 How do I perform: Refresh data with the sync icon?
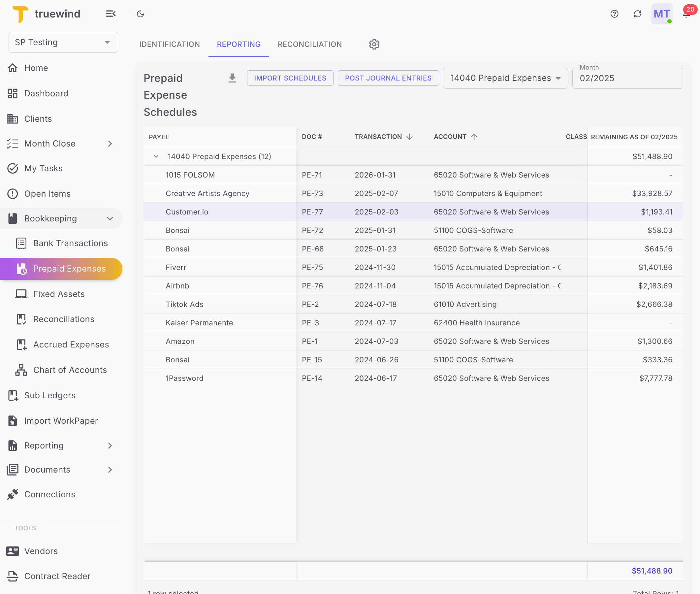click(637, 14)
